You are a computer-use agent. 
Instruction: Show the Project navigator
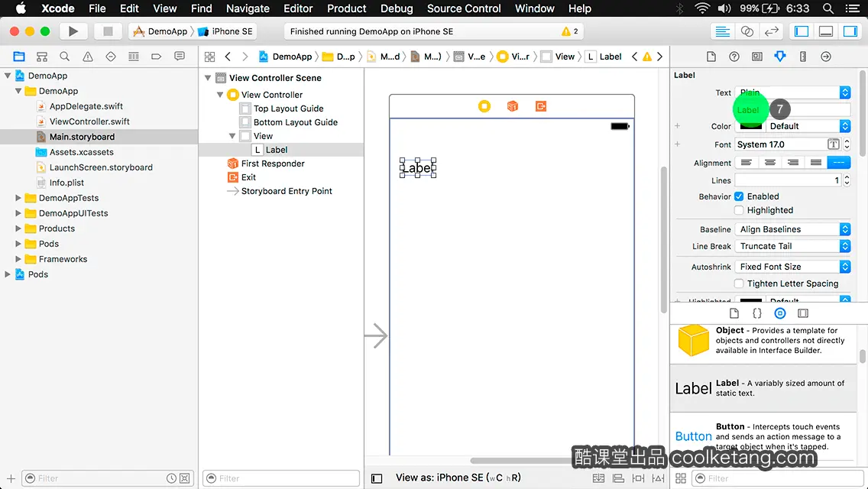click(19, 57)
